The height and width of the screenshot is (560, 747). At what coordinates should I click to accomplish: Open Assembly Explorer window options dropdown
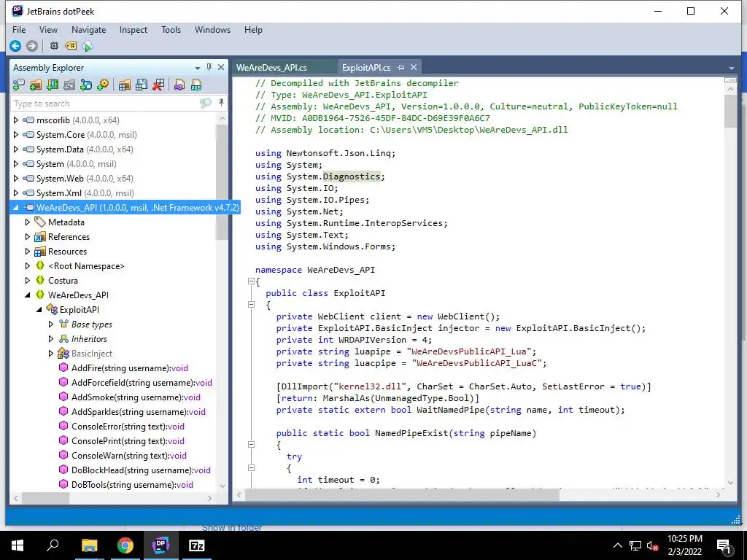tap(197, 68)
